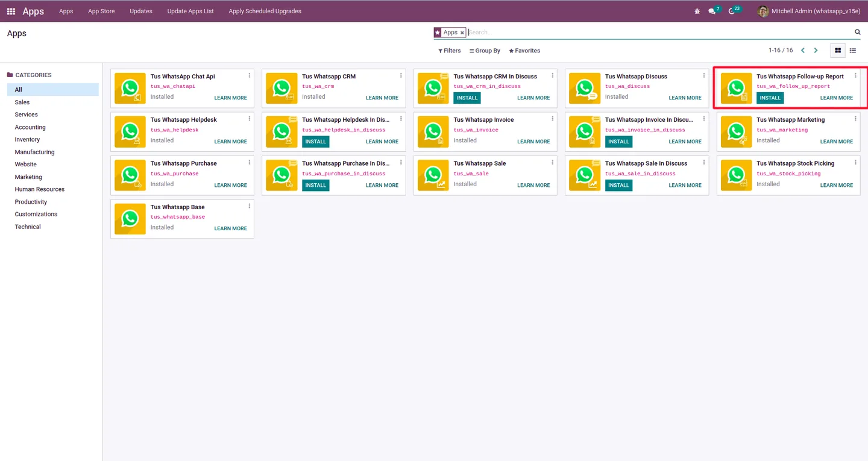This screenshot has width=868, height=461.
Task: Open the App Store menu
Action: tap(101, 11)
